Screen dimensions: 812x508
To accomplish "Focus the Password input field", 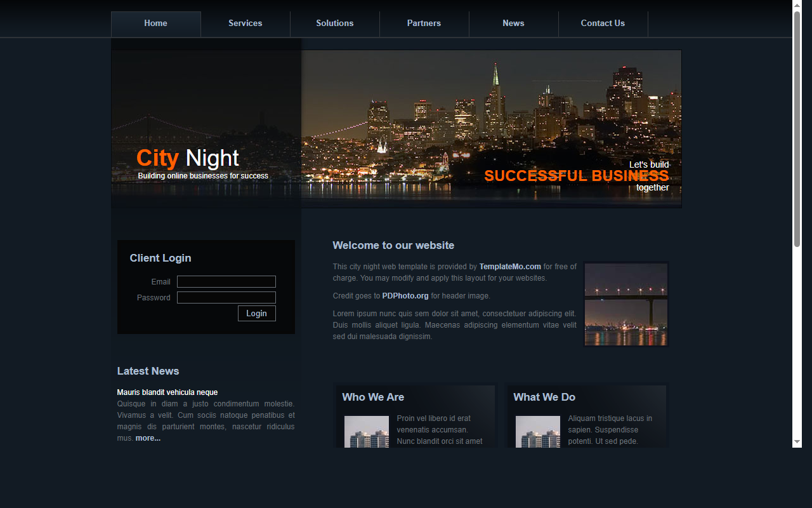I will [226, 298].
